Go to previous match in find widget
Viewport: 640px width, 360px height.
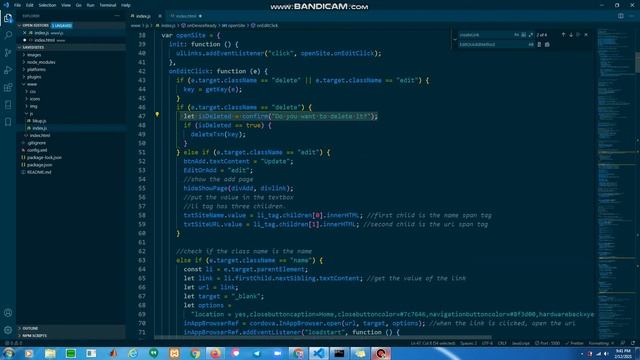563,35
